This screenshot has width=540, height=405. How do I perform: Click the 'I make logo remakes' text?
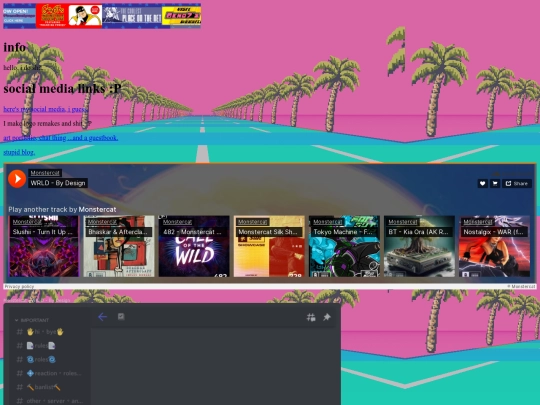pyautogui.click(x=48, y=123)
